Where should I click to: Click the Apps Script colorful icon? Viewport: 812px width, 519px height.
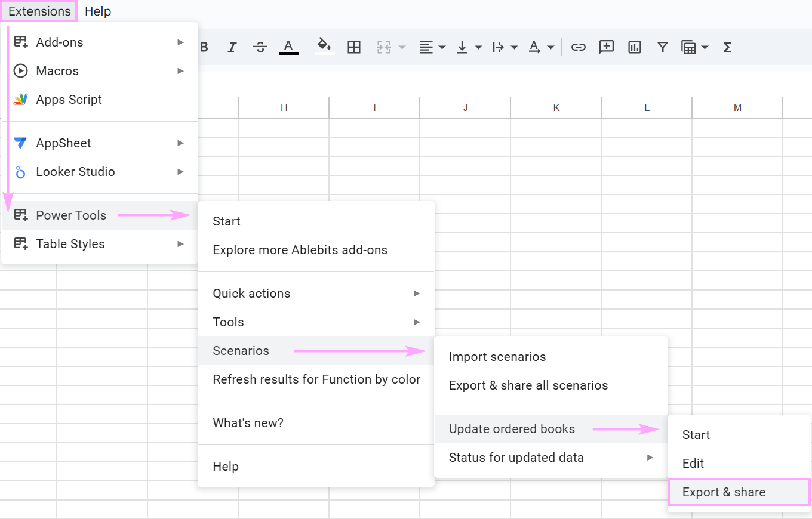(x=21, y=100)
